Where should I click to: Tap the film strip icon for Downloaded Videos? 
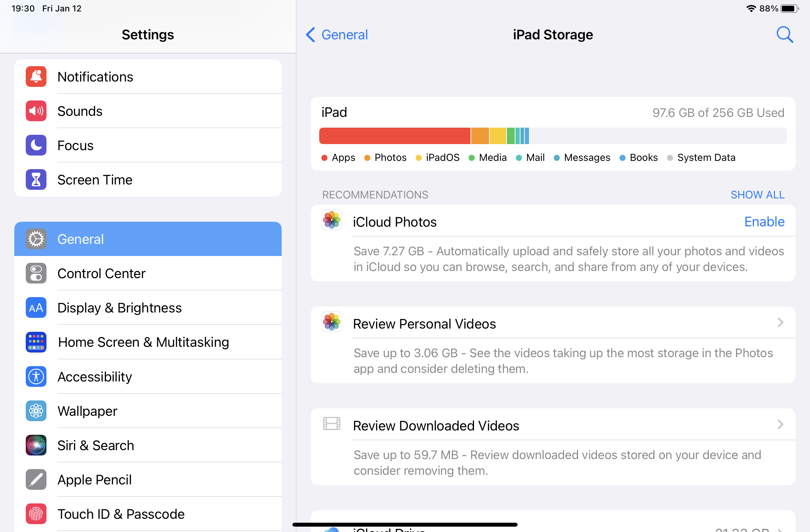coord(332,424)
